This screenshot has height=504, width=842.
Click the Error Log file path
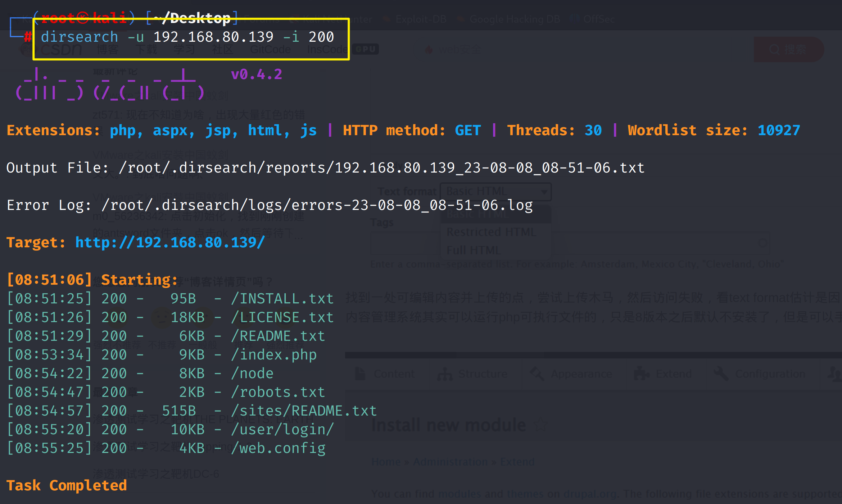[x=317, y=205]
